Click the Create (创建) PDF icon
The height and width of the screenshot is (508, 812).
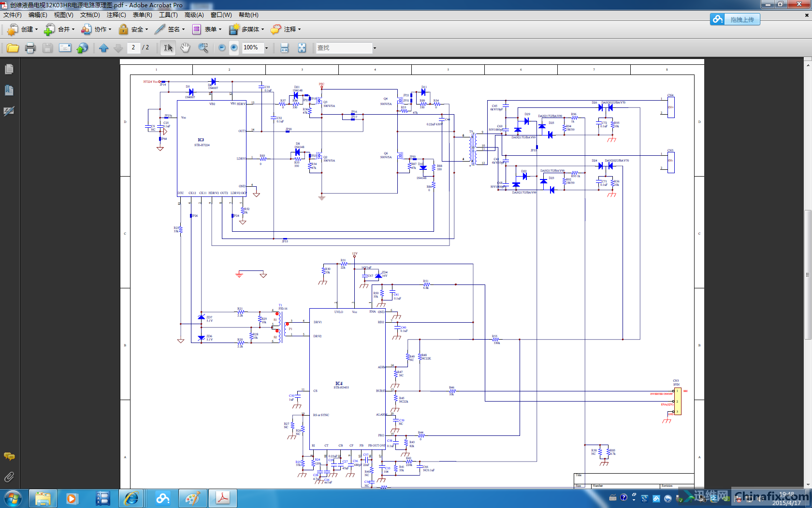pyautogui.click(x=12, y=30)
